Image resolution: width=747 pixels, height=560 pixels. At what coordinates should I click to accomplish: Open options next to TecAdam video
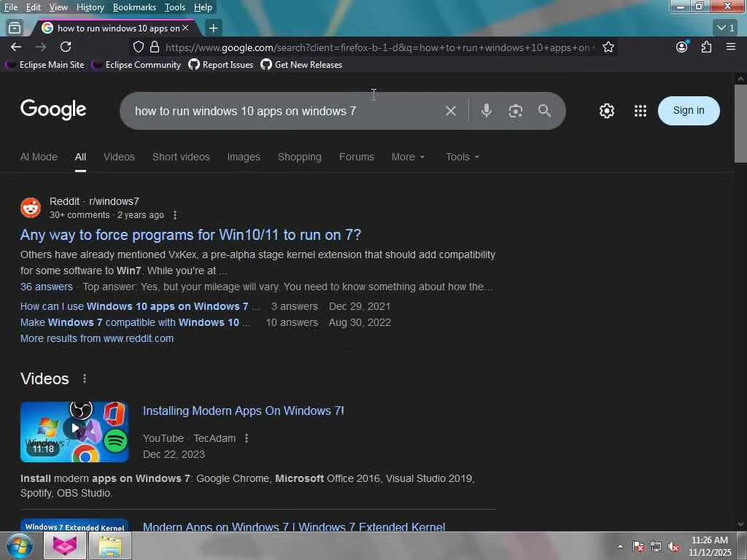pyautogui.click(x=247, y=438)
